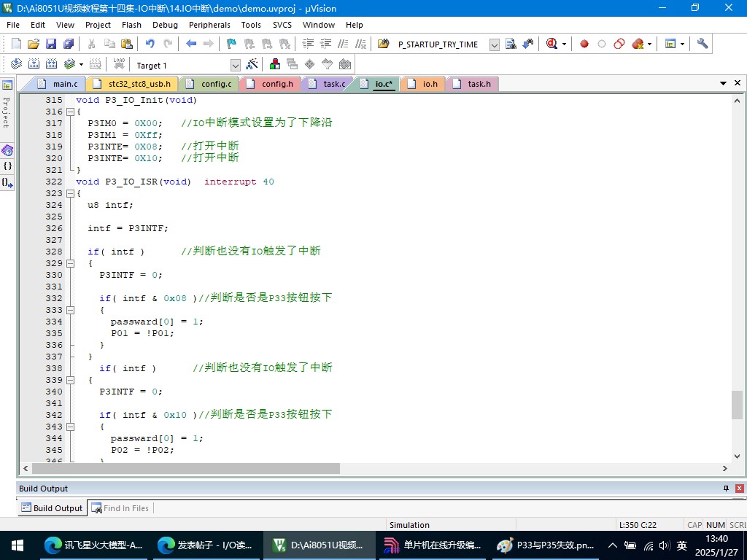747x560 pixels.
Task: Save the current file io.c
Action: [51, 44]
